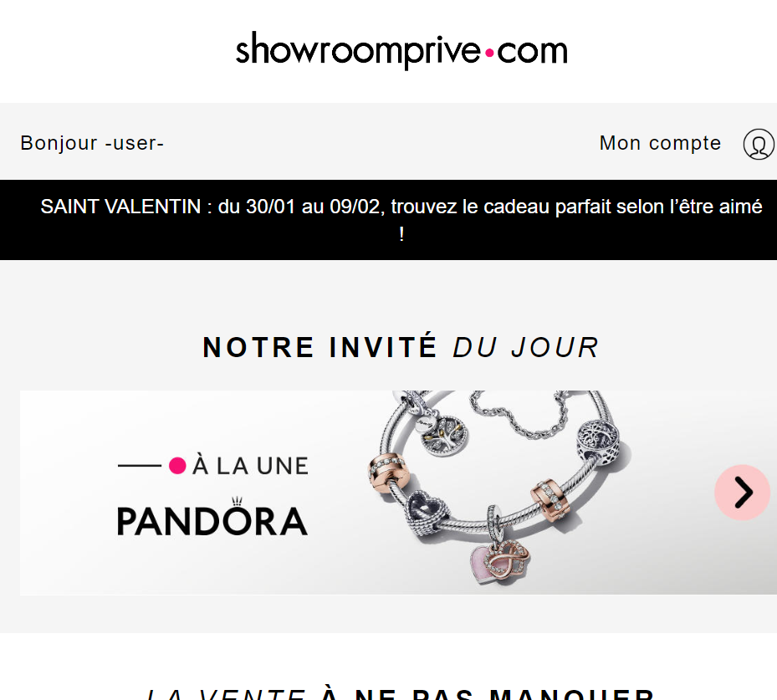The image size is (777, 700).
Task: Click the pink heart infinity charm
Action: coord(499,562)
